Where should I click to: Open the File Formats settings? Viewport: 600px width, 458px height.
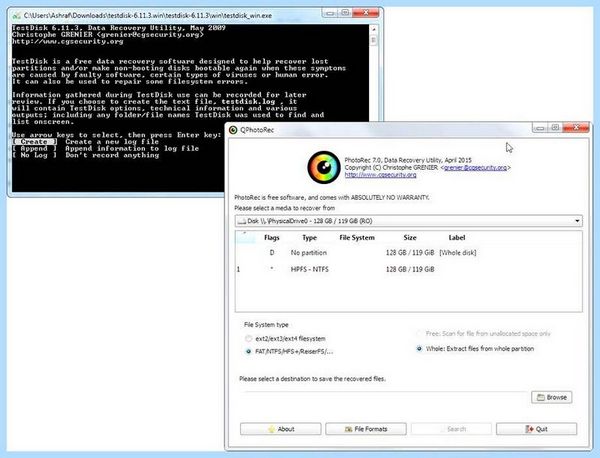(x=366, y=429)
